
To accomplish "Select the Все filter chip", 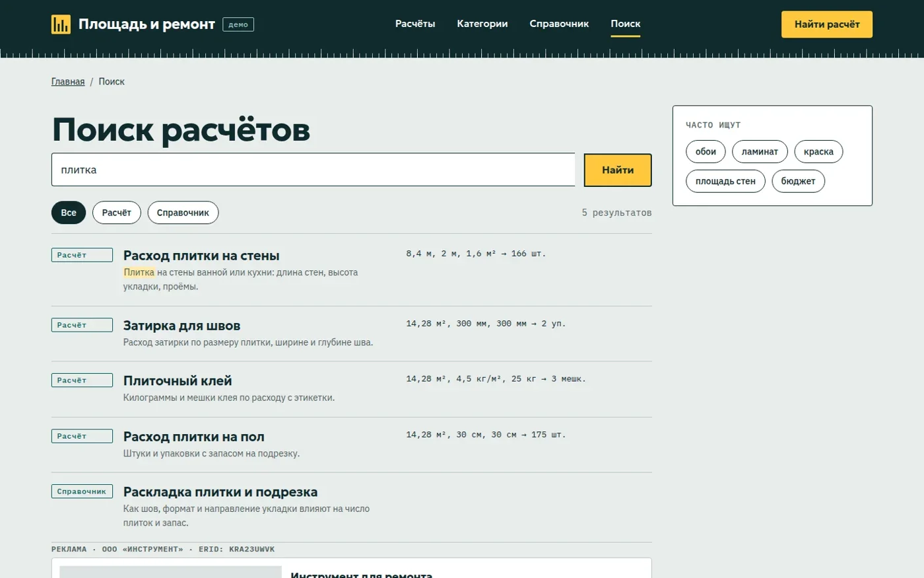I will pyautogui.click(x=69, y=213).
